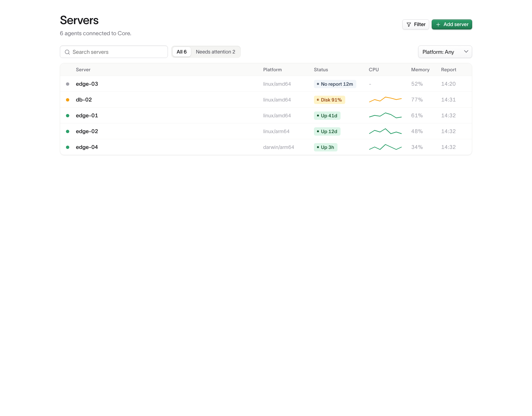The image size is (532, 416).
Task: Click the 14:31 report time
Action: pos(448,100)
